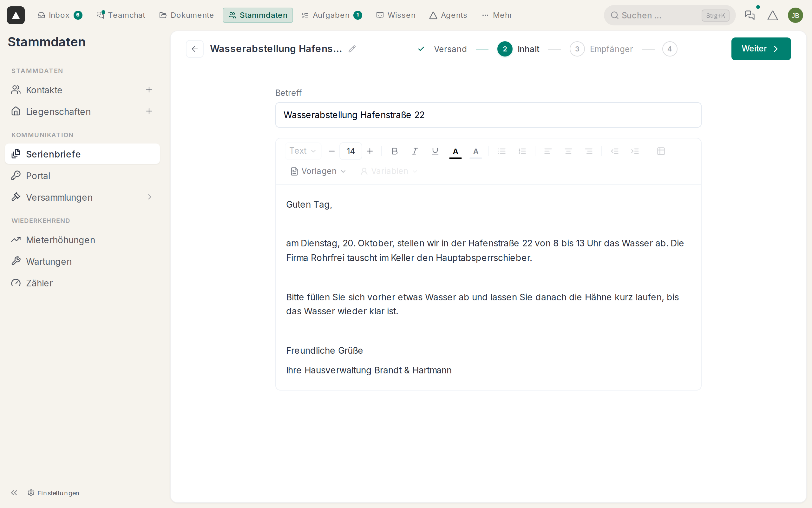Decrease paragraph indent

tap(614, 151)
